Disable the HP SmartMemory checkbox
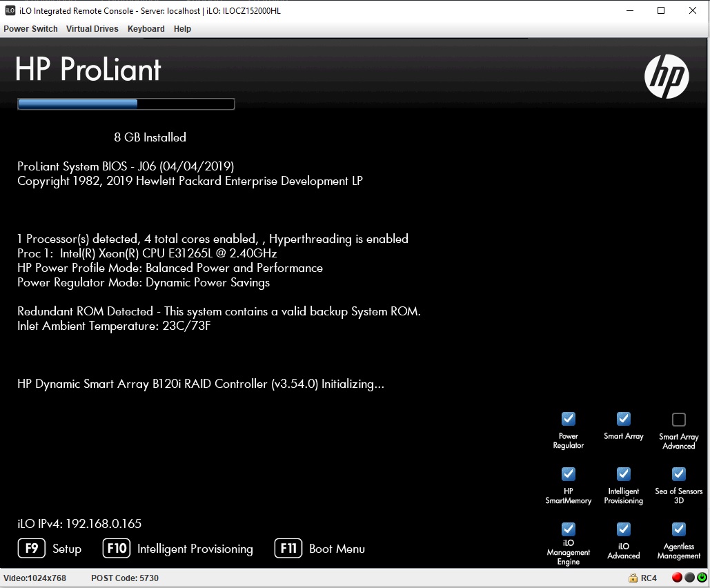Viewport: 710px width, 588px height. pyautogui.click(x=568, y=474)
